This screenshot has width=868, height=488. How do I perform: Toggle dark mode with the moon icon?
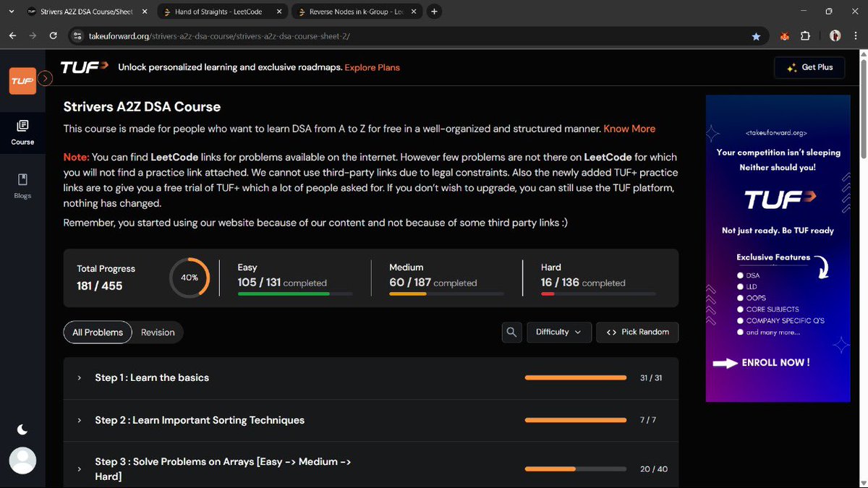pyautogui.click(x=22, y=429)
